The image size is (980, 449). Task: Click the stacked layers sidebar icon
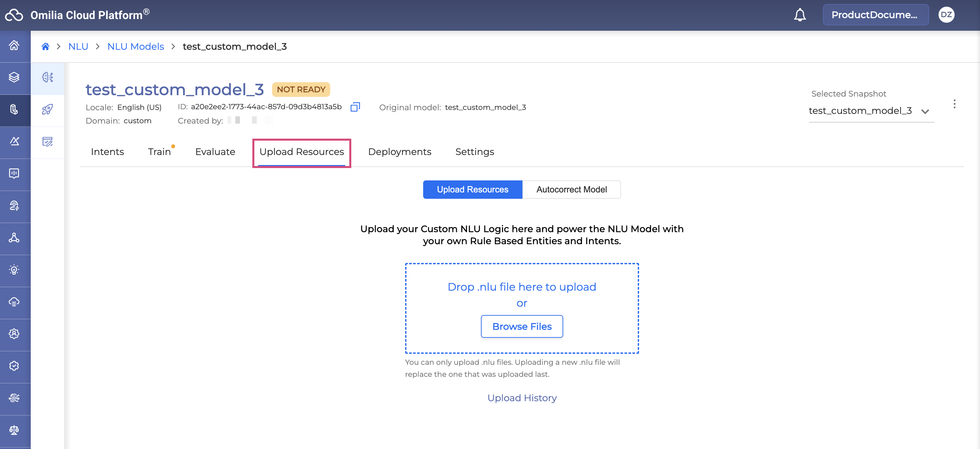tap(14, 78)
